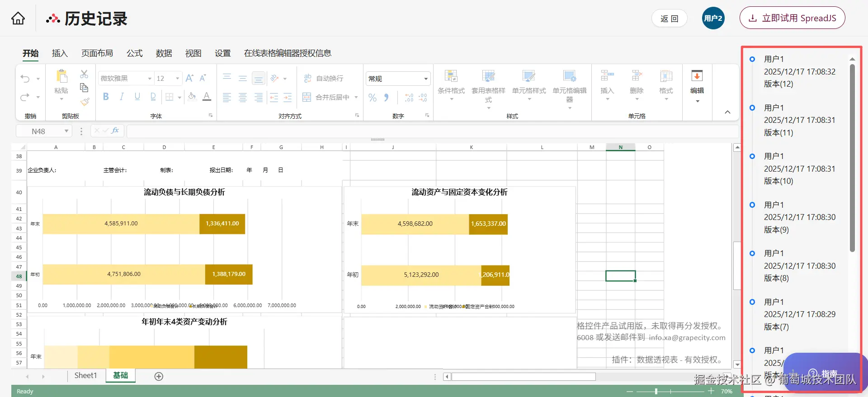Toggle bold formatting
This screenshot has height=397, width=868.
[106, 97]
